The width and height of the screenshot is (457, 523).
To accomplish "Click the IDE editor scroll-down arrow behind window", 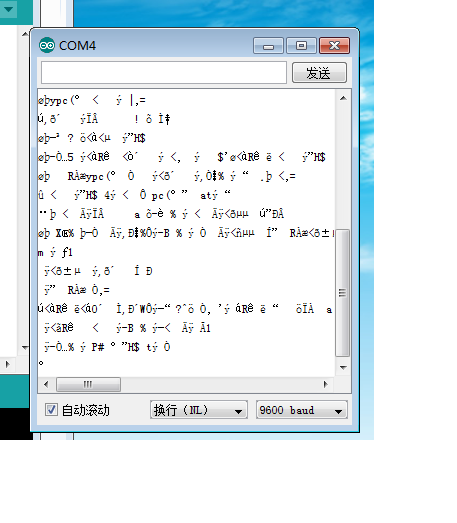I will tap(25, 348).
